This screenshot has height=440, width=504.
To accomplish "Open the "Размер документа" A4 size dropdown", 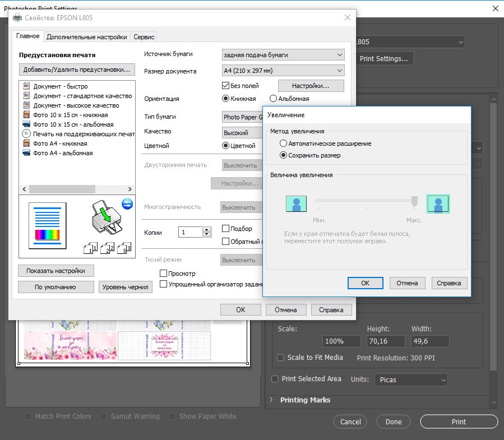I will [x=283, y=71].
